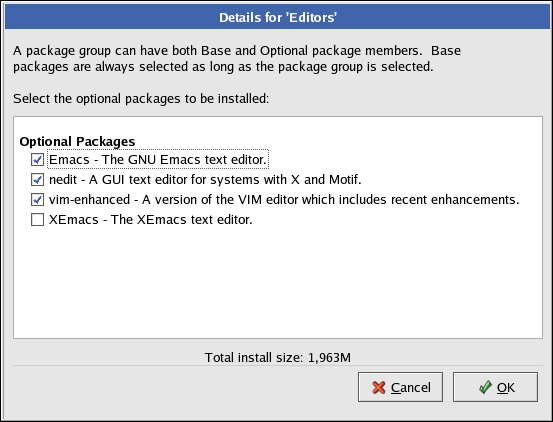The width and height of the screenshot is (553, 422).
Task: Click the OK button
Action: 495,387
